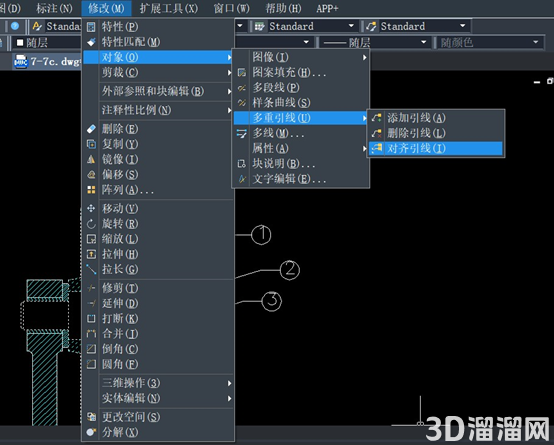Click the Erase (删除) eraser icon
Viewport: 554px width, 445px height.
(x=91, y=129)
